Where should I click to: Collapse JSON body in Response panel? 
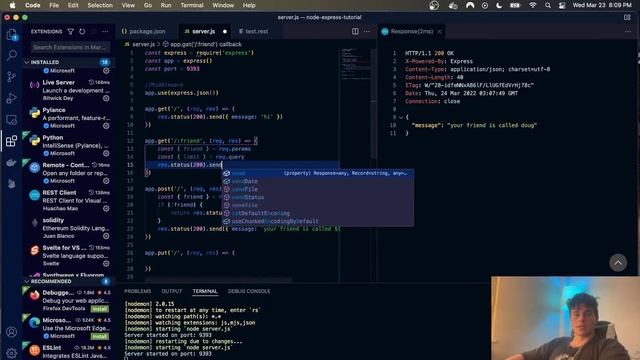401,117
